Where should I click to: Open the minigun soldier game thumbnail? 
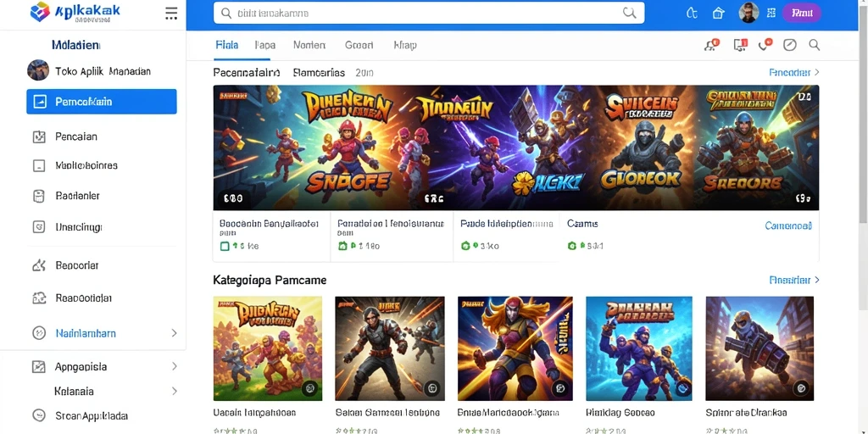point(759,348)
